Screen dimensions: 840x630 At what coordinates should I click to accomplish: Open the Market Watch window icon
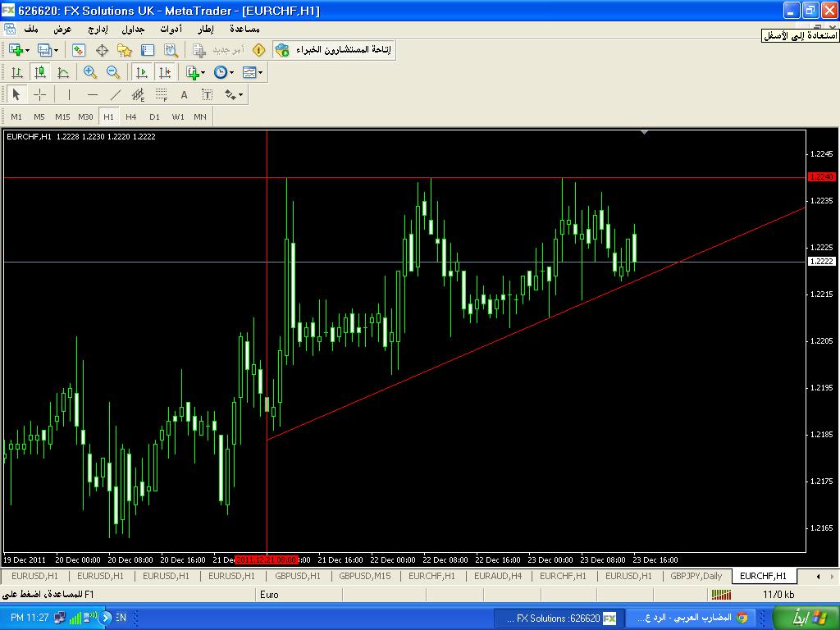pos(79,50)
